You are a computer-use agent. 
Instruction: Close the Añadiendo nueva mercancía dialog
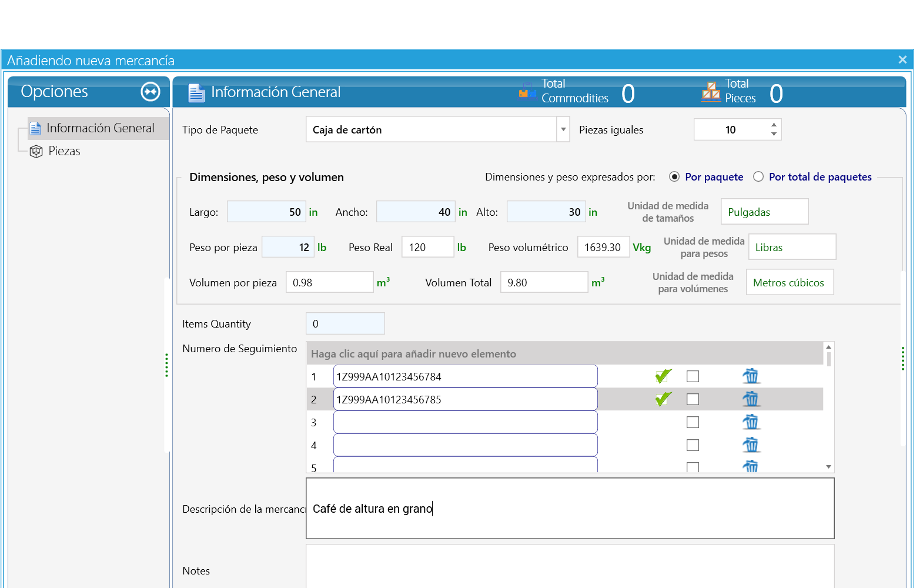[x=902, y=59]
